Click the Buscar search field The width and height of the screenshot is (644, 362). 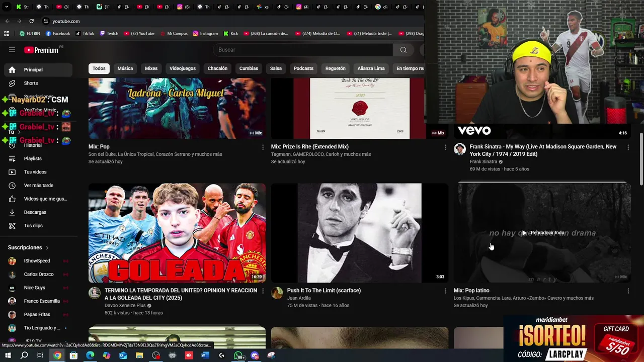click(304, 50)
